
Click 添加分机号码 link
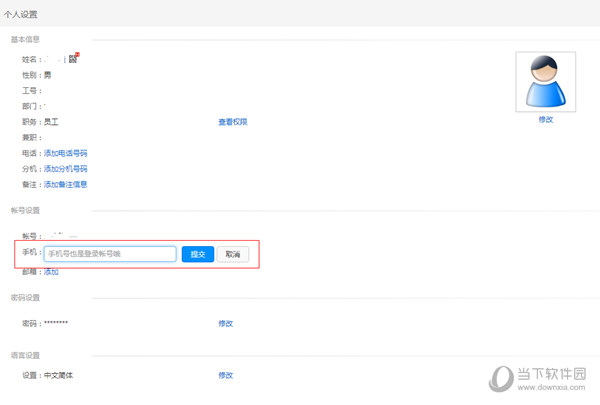tap(65, 169)
